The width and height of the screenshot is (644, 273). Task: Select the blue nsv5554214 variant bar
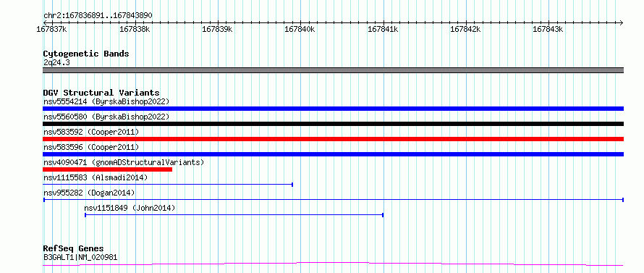tap(333, 109)
